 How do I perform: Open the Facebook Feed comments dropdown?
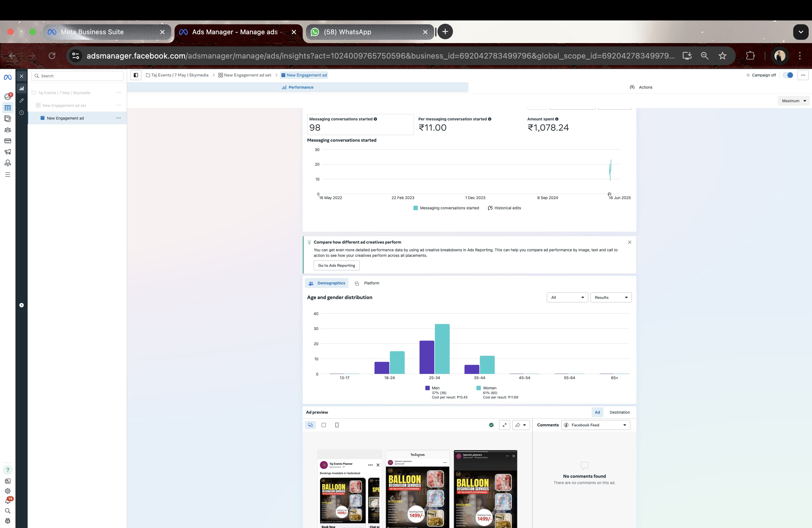pos(595,425)
